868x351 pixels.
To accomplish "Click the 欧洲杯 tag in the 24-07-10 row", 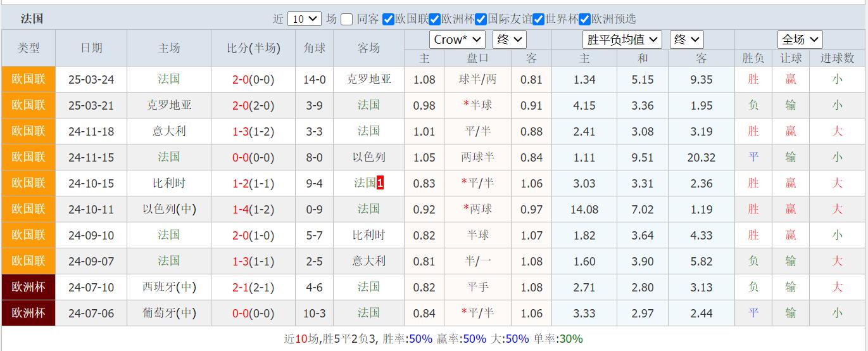I will click(28, 287).
